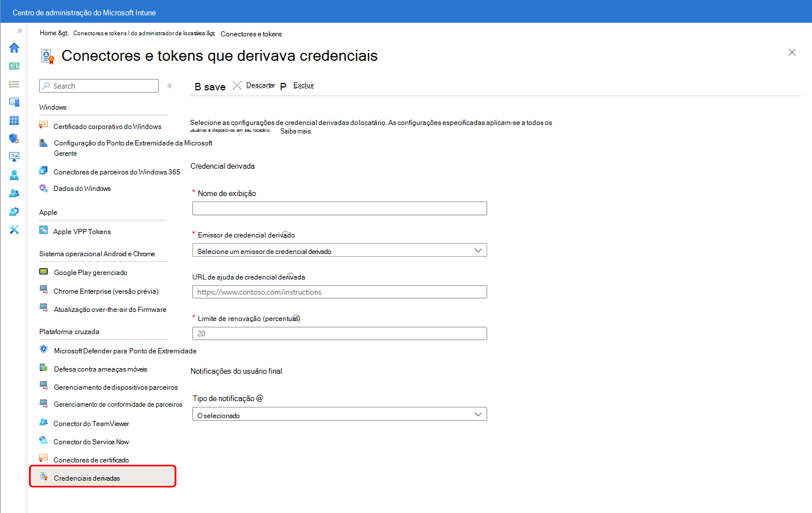Open the Apps grid icon in rail
Image resolution: width=812 pixels, height=513 pixels.
tap(14, 120)
